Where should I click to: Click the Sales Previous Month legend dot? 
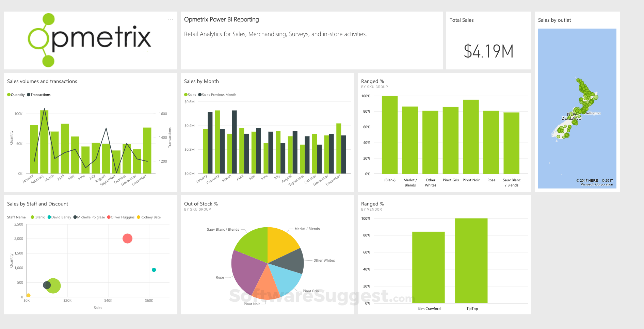point(200,95)
